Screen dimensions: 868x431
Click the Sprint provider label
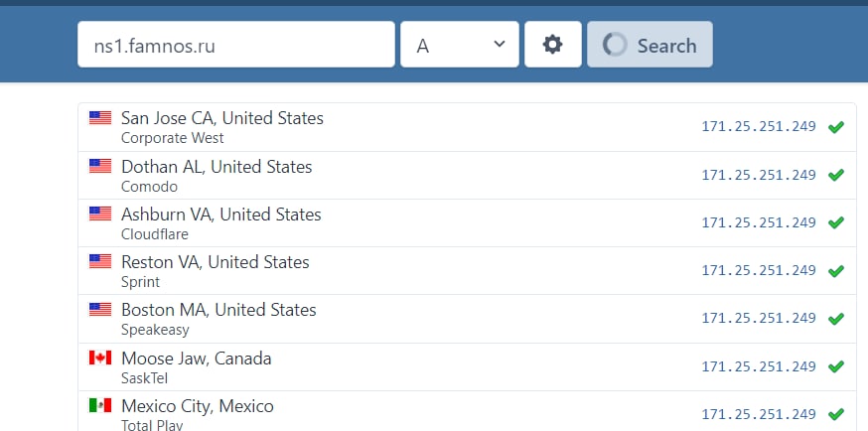point(141,282)
